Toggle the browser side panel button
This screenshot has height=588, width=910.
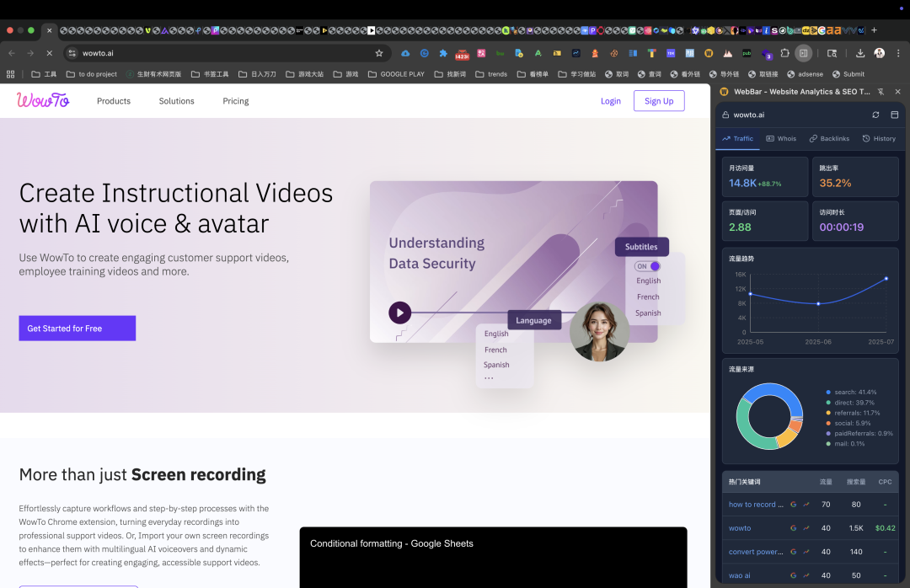click(803, 53)
